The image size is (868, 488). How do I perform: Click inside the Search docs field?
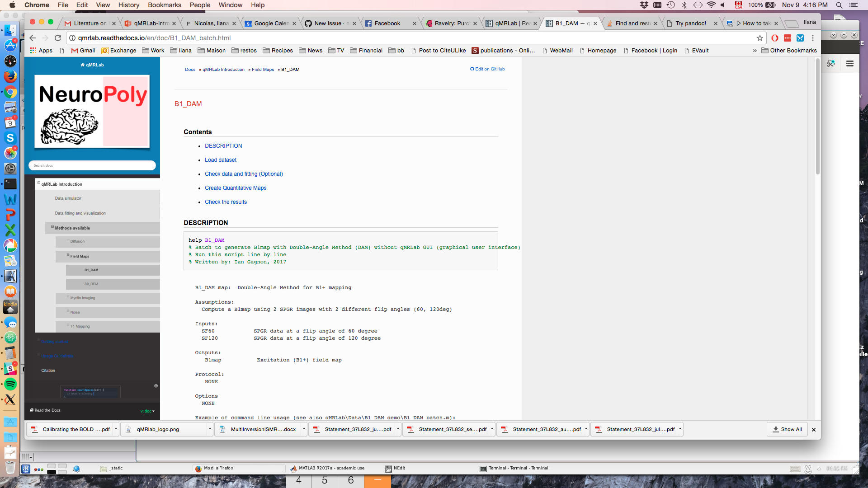click(x=92, y=165)
